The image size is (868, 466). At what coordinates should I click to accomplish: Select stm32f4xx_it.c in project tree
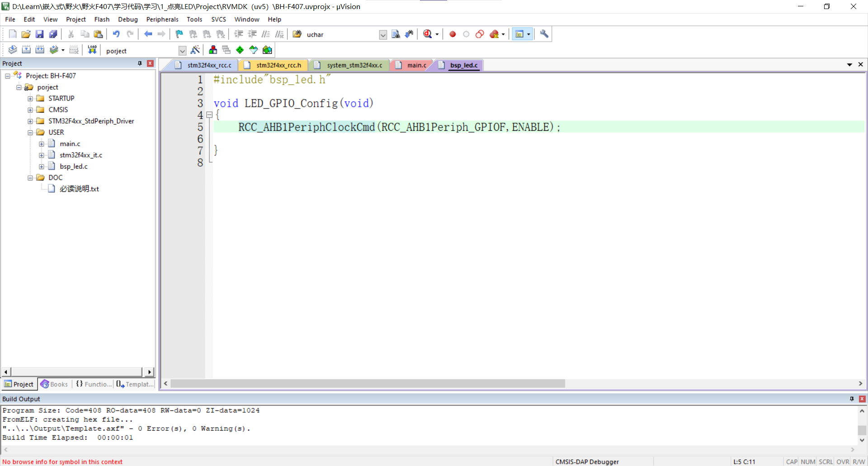click(x=81, y=155)
